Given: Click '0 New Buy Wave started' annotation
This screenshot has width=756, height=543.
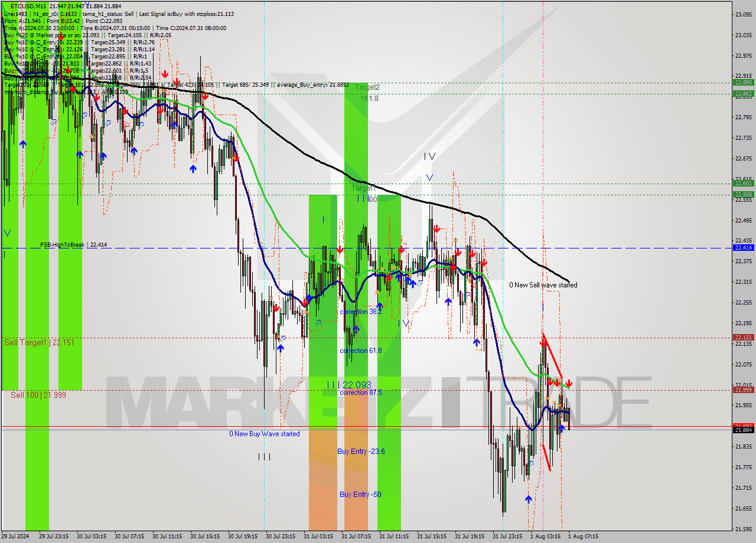Looking at the screenshot, I should click(265, 434).
